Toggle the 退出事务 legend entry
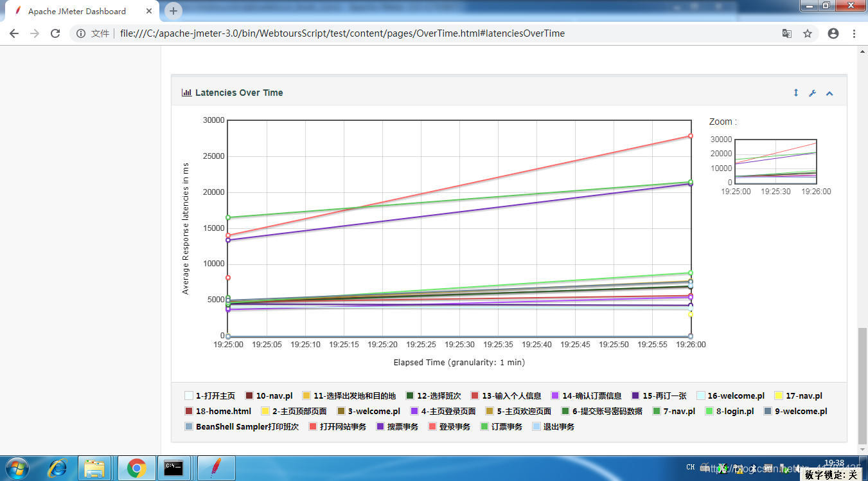Screen dimensions: 868x481 coord(553,426)
